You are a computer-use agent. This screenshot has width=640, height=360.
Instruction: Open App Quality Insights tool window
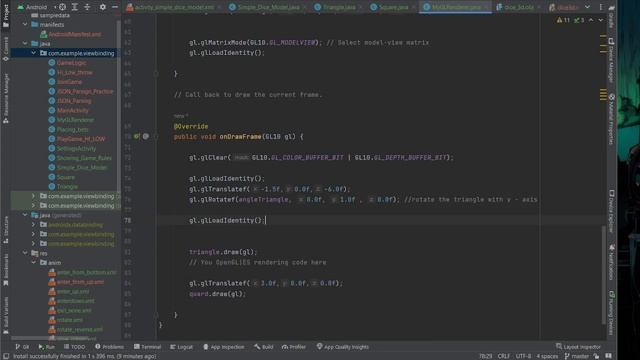(x=343, y=347)
